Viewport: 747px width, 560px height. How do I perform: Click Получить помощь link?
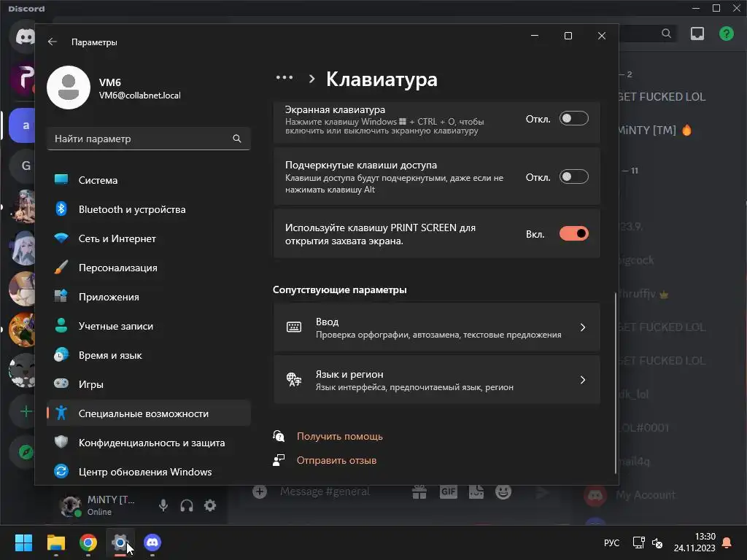(x=340, y=436)
